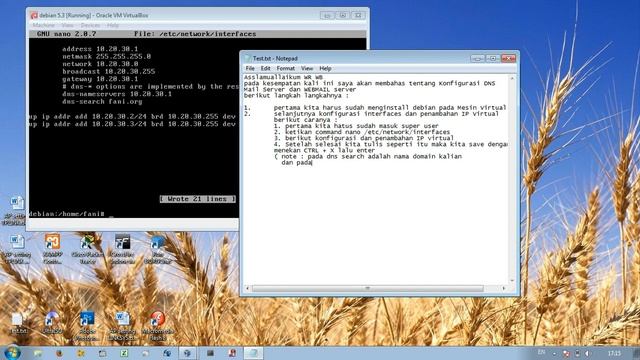Open Windows Explorer from the taskbar
640x360 pixels.
click(x=38, y=353)
